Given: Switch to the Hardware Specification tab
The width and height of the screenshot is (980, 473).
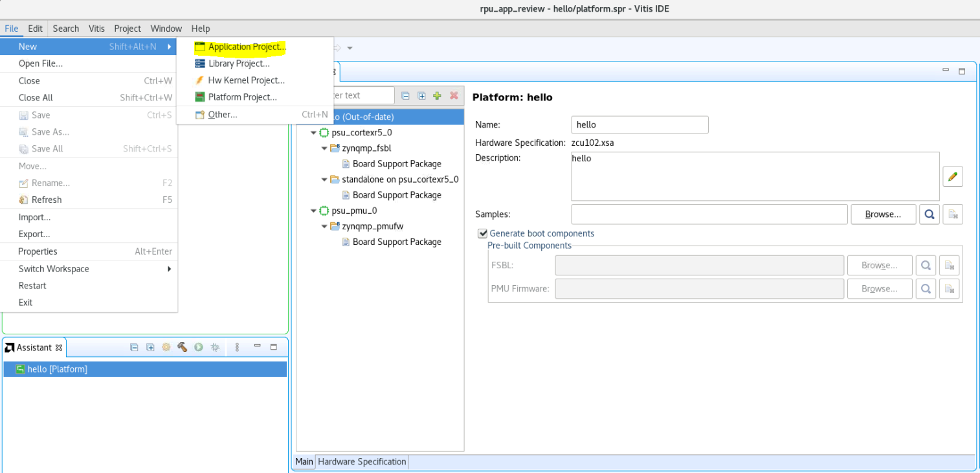Looking at the screenshot, I should click(361, 461).
